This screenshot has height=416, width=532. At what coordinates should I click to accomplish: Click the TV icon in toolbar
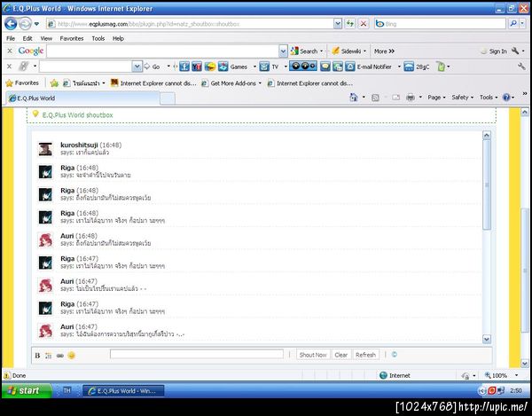point(264,67)
